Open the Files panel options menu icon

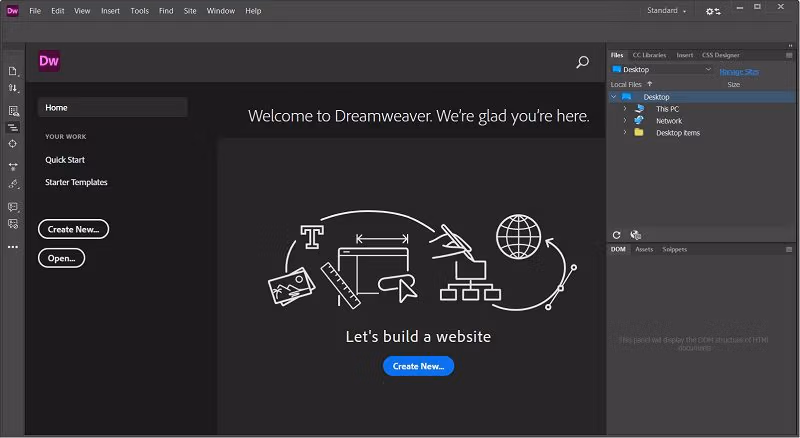789,55
